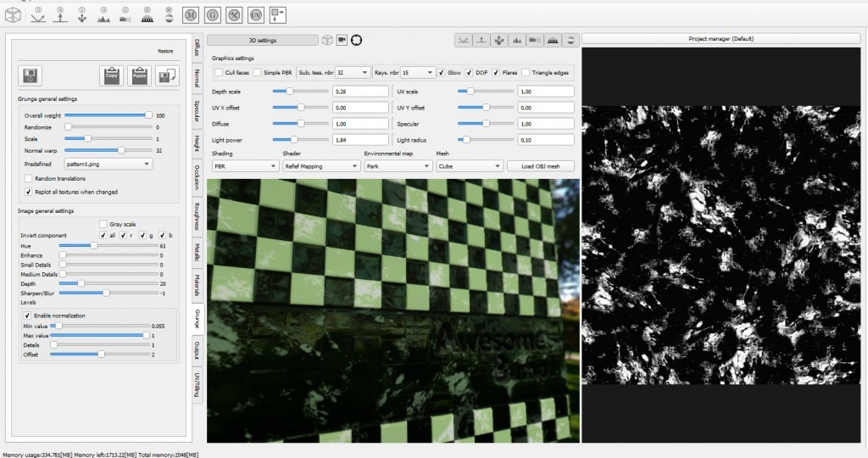Click the Project manager (Default) button
The image size is (868, 458).
[x=721, y=39]
